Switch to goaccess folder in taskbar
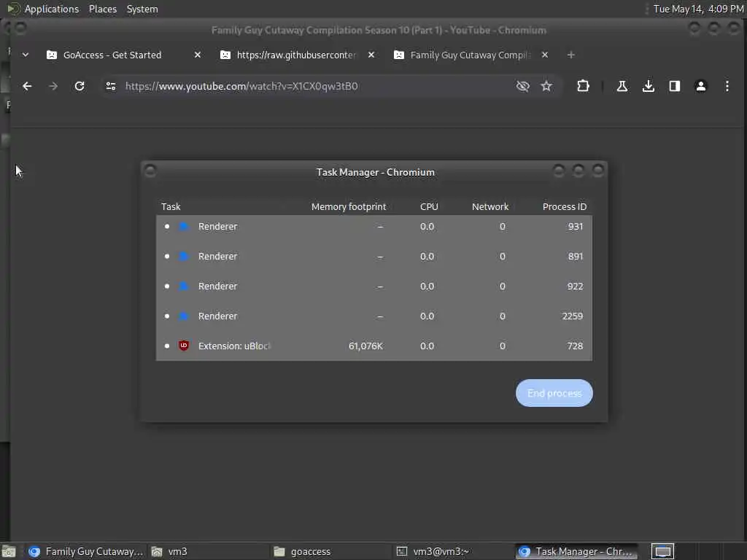This screenshot has width=747, height=560. tap(330, 551)
